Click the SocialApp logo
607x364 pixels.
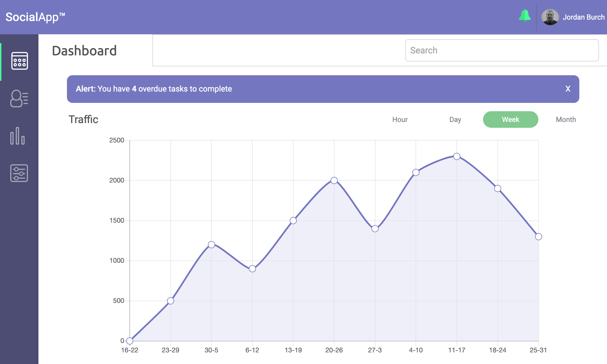35,17
